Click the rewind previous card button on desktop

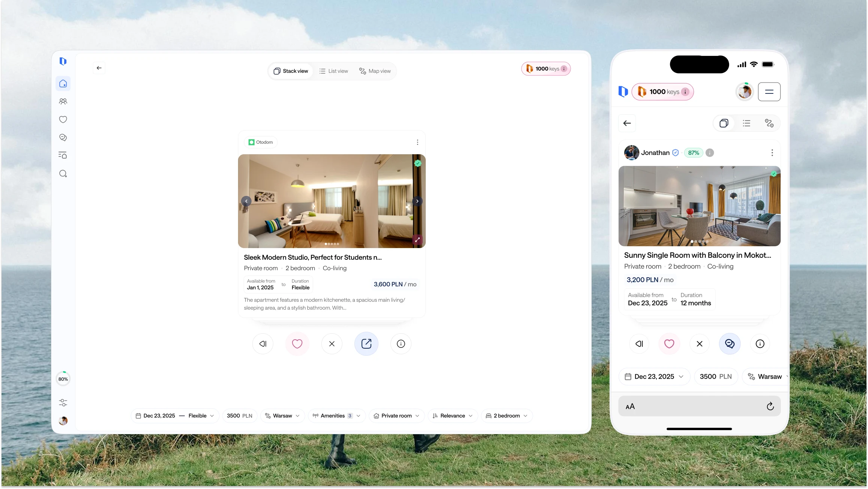pos(262,344)
